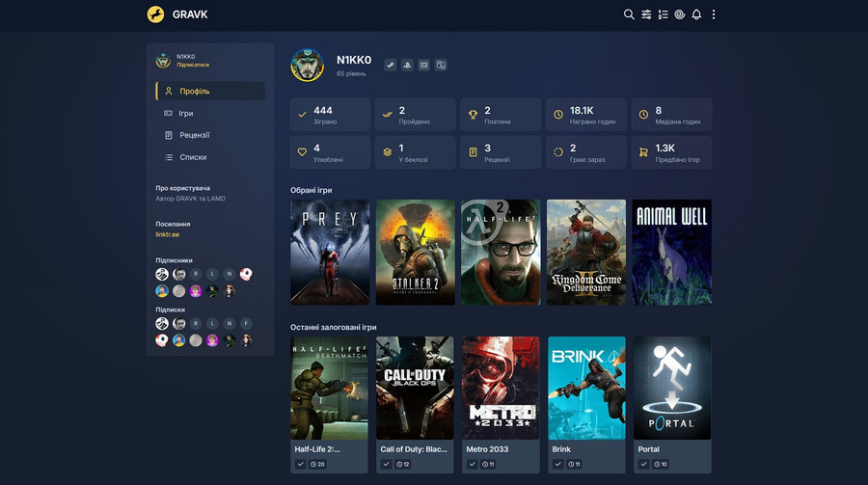Image resolution: width=868 pixels, height=485 pixels.
Task: Click the Steam platform badge next to N1KK0
Action: point(391,65)
